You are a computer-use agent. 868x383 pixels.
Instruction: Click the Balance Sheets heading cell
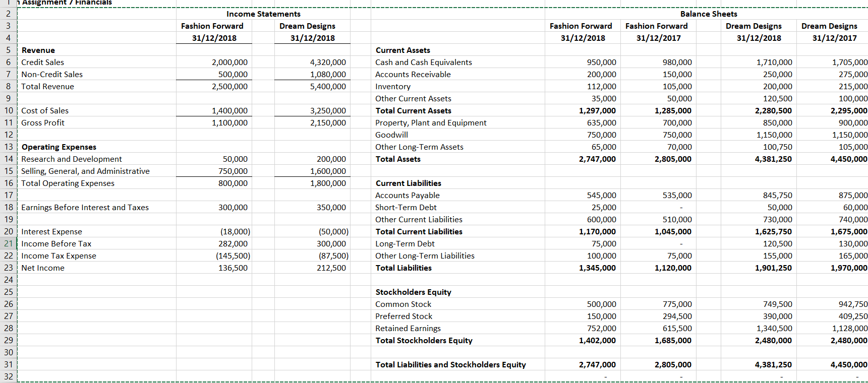click(709, 14)
